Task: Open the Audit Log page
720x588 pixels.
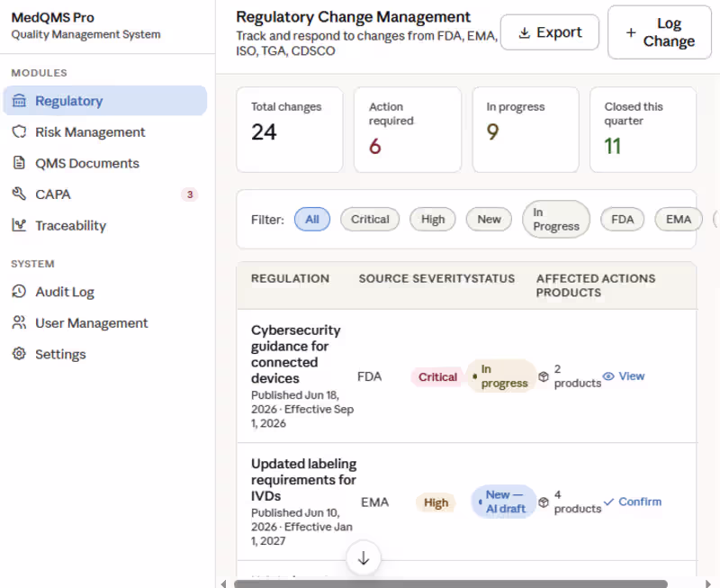Action: tap(104, 292)
